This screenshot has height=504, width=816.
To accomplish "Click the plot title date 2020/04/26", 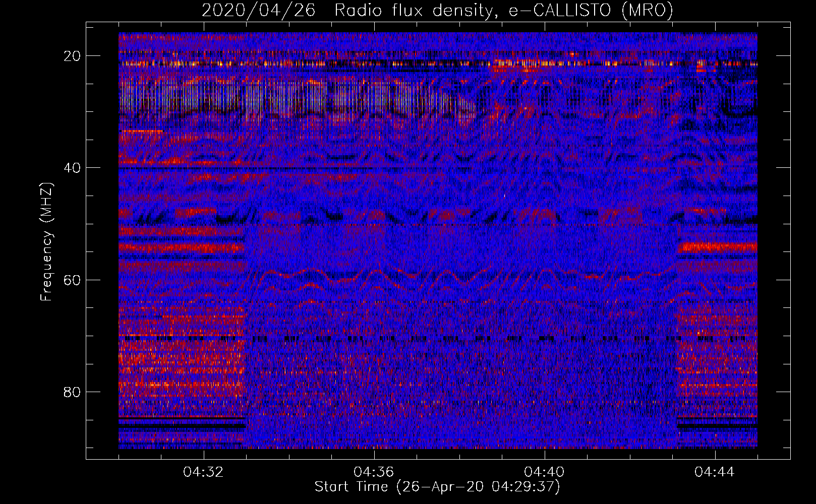I will [259, 10].
